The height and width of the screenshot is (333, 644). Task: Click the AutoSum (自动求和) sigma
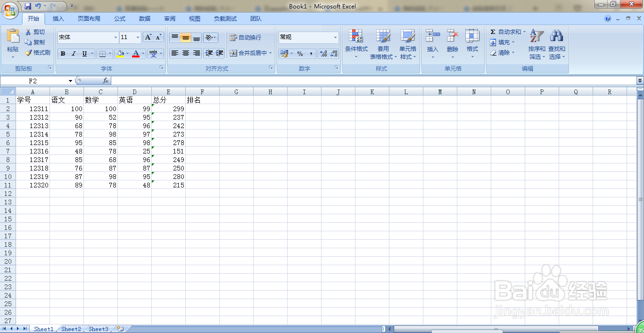tap(493, 32)
